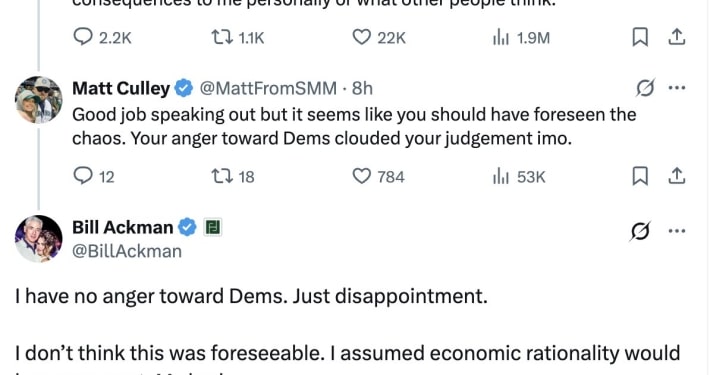Viewport: 710px width, 375px height.
Task: Share the top post
Action: [676, 37]
